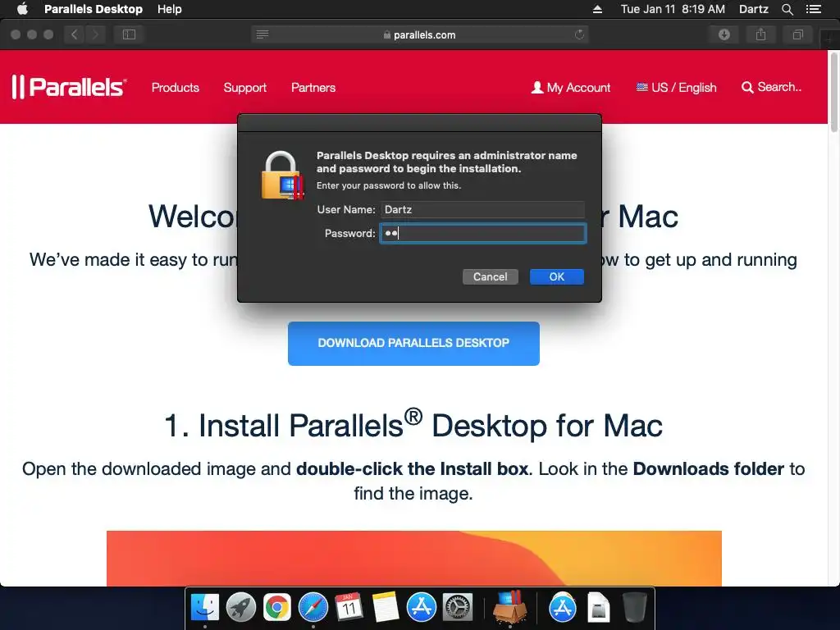The height and width of the screenshot is (630, 840).
Task: Open Launchpad from the Dock
Action: tap(241, 608)
